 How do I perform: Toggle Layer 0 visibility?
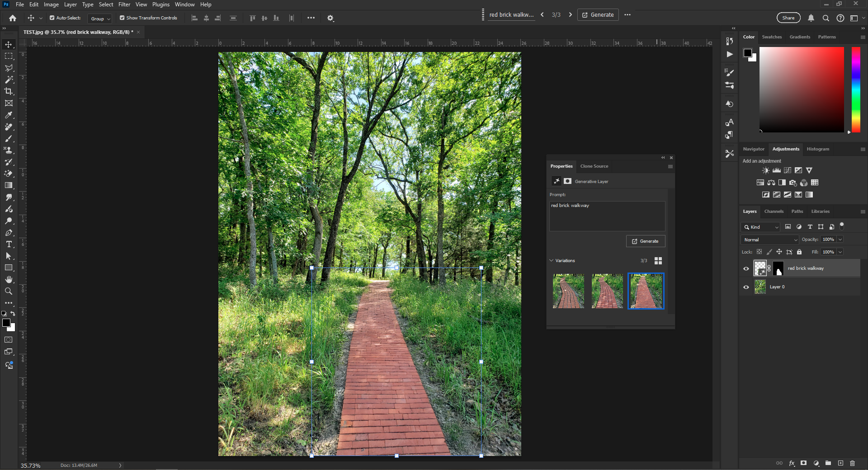pos(746,287)
